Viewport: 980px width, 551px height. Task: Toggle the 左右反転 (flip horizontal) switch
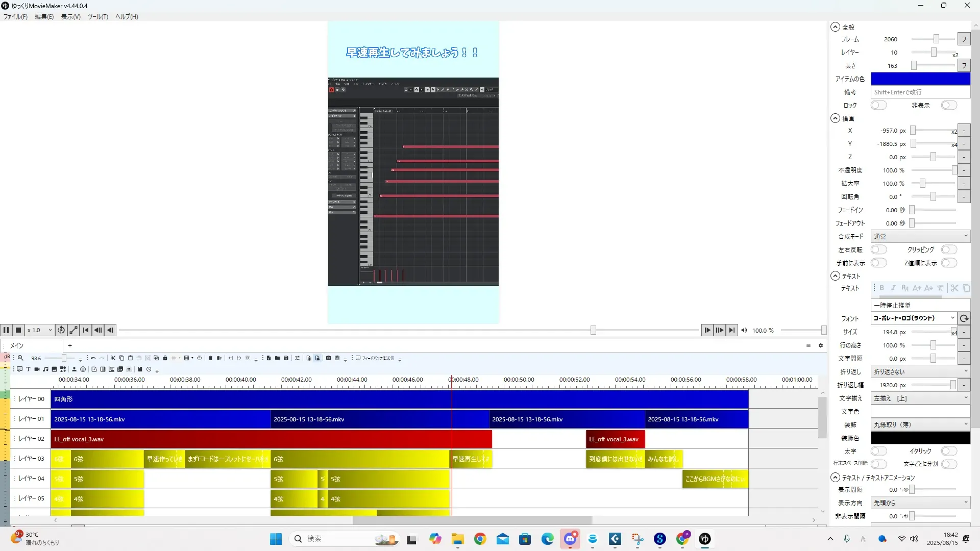click(878, 249)
